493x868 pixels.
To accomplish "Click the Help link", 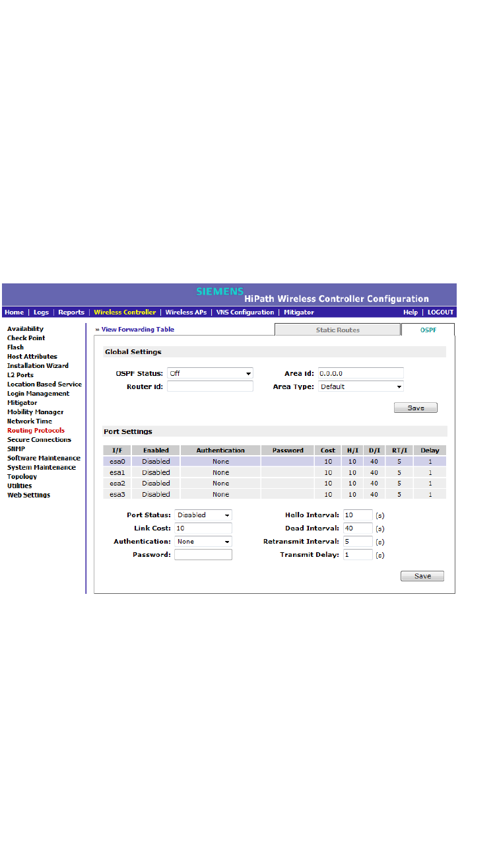I will (411, 312).
